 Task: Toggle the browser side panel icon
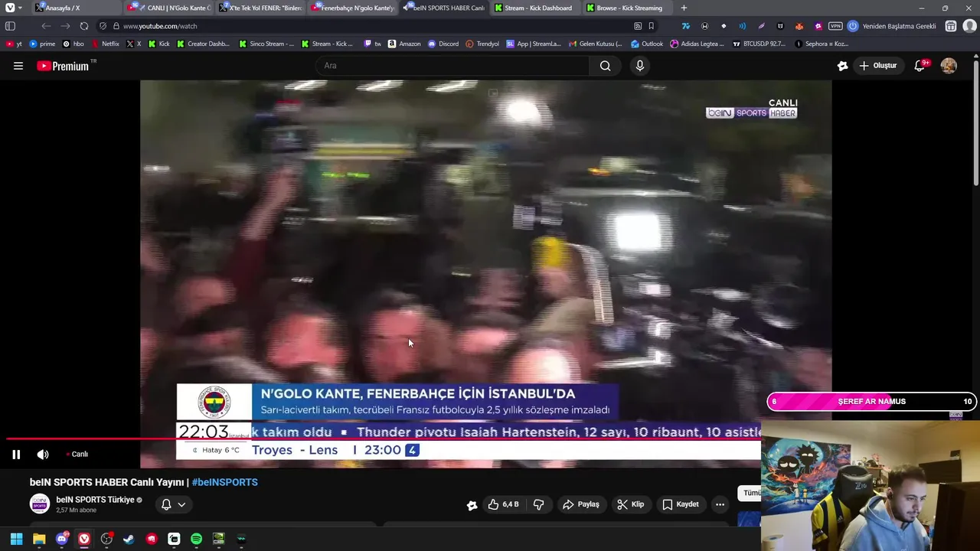tap(10, 26)
